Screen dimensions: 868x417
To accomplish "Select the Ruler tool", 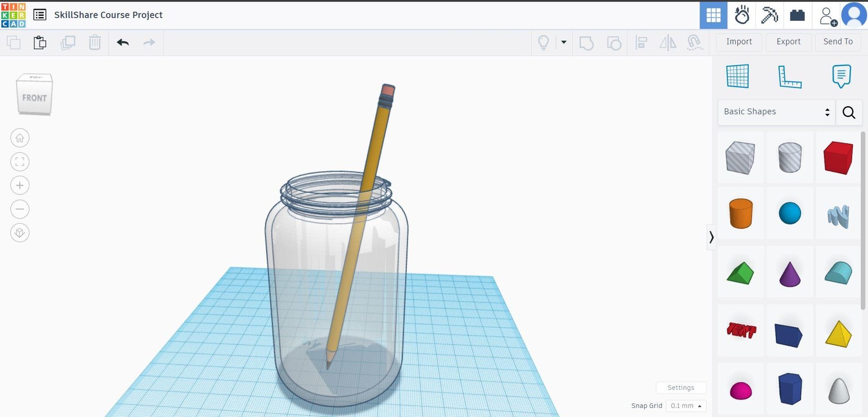I will coord(790,77).
